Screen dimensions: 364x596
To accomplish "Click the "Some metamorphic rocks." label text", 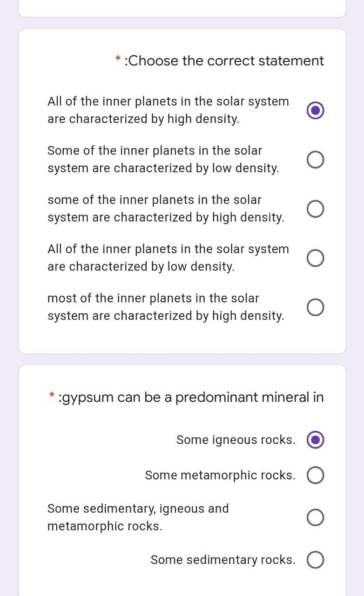I will [x=220, y=475].
